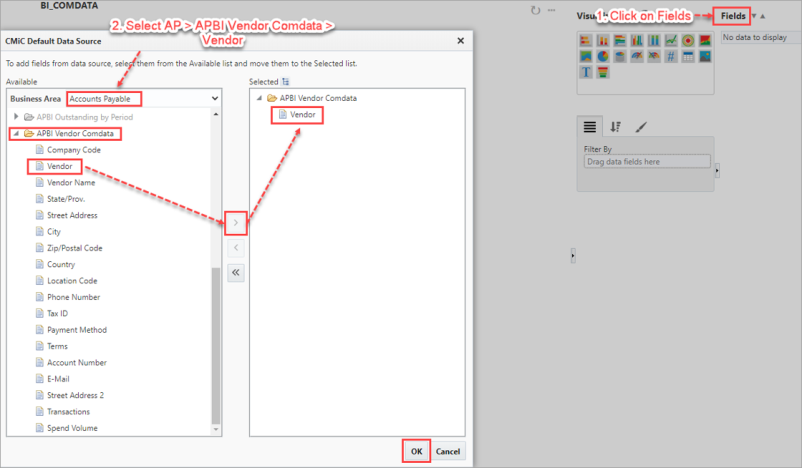Move the field back with left arrow button
The height and width of the screenshot is (468, 802).
coord(236,248)
